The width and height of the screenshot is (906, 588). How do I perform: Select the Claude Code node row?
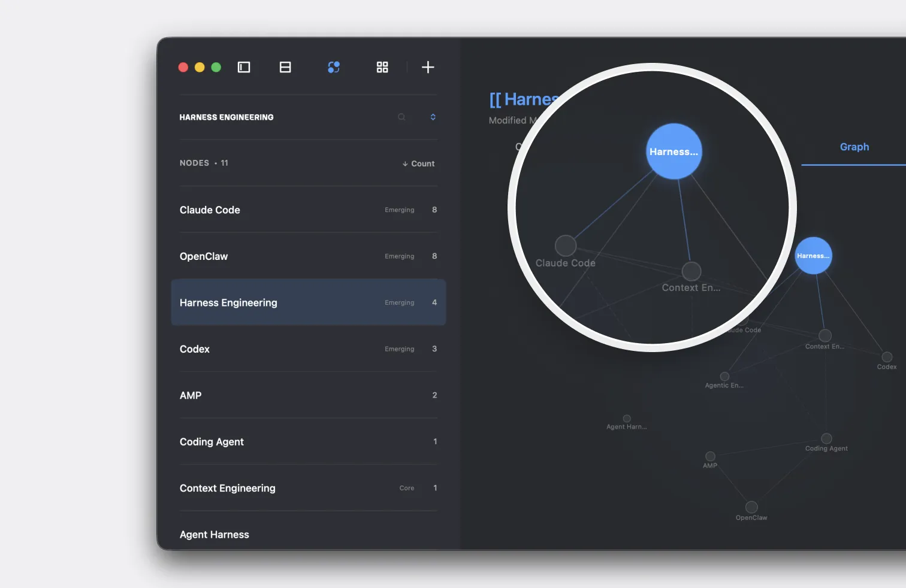(309, 210)
